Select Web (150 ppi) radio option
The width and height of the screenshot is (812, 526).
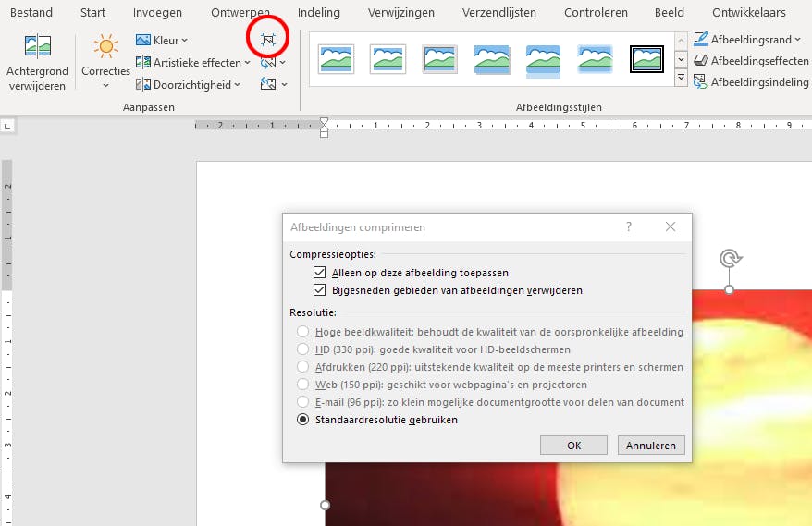coord(303,385)
